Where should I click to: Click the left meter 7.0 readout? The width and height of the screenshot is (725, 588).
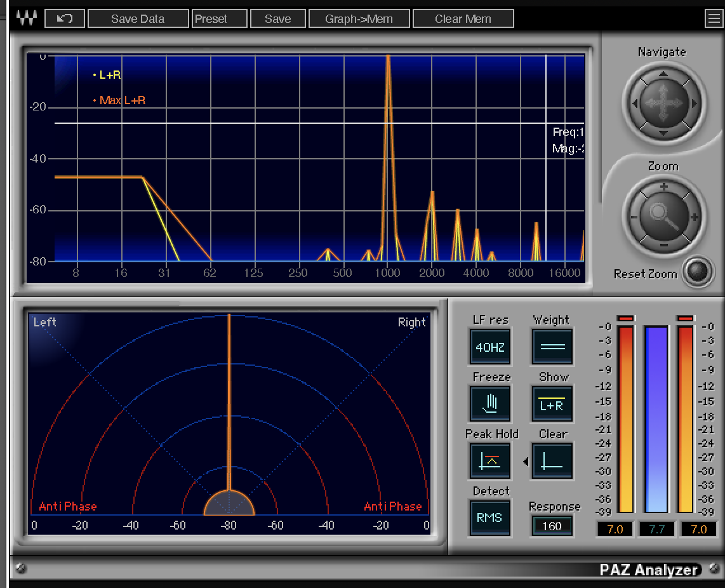click(x=615, y=529)
